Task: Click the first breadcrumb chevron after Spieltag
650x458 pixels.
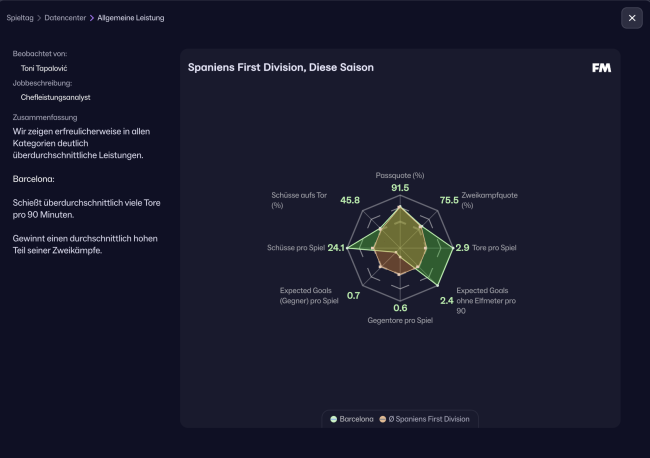Action: click(x=38, y=18)
